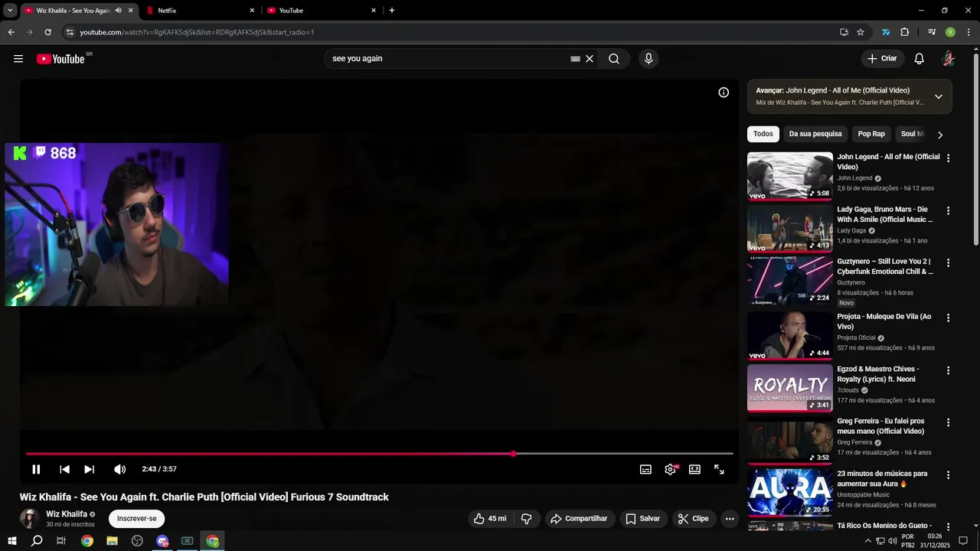
Task: Select Todos filter chip
Action: [763, 134]
